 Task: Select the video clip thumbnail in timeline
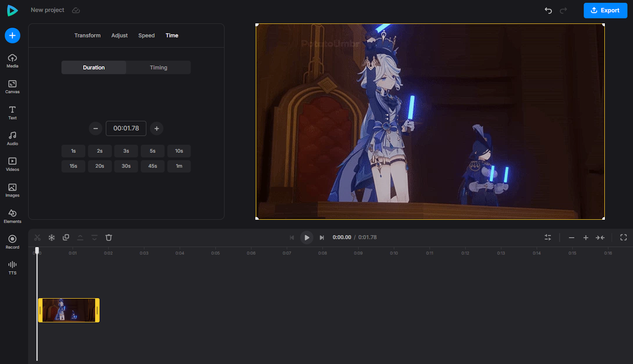[69, 310]
